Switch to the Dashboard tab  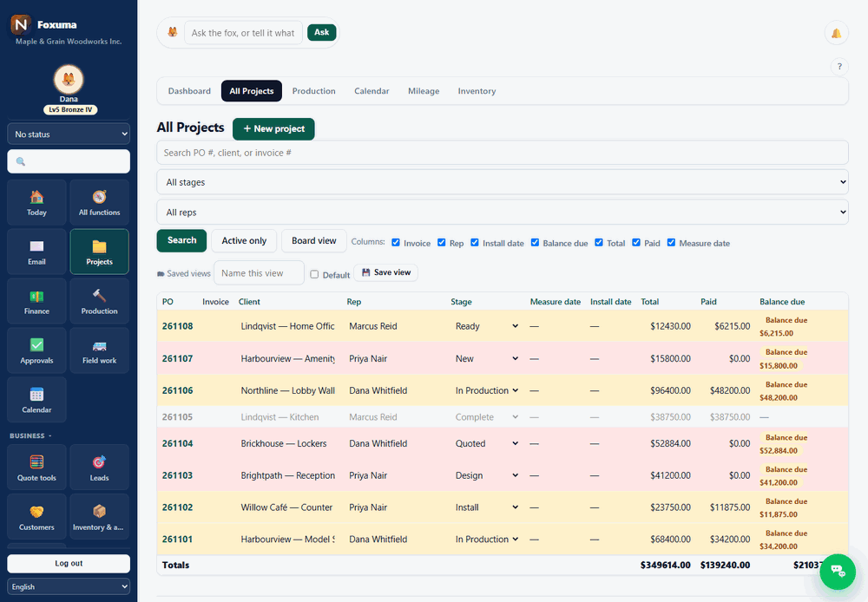pos(189,91)
